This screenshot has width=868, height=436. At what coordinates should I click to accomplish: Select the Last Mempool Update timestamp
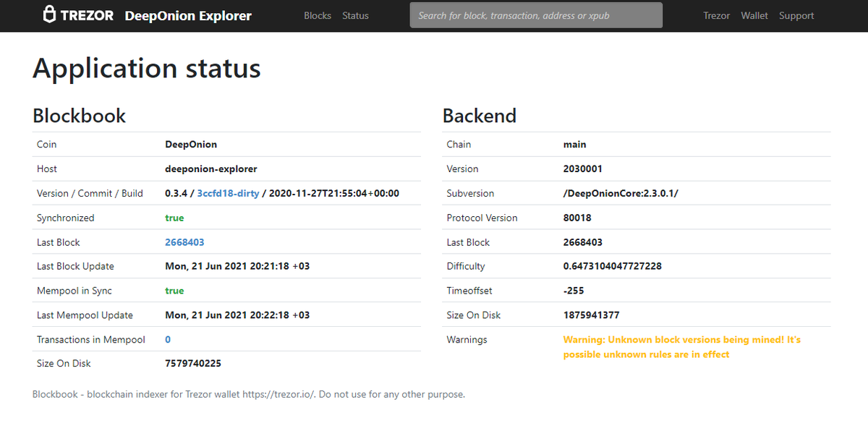pyautogui.click(x=237, y=315)
